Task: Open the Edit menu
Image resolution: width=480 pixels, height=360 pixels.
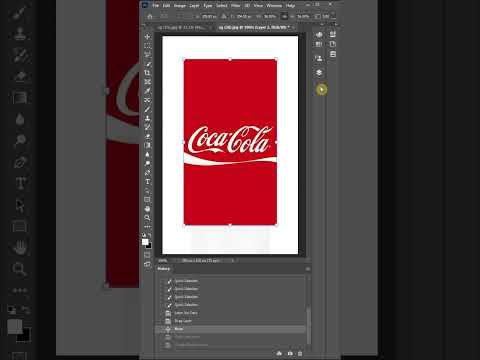Action: point(166,5)
